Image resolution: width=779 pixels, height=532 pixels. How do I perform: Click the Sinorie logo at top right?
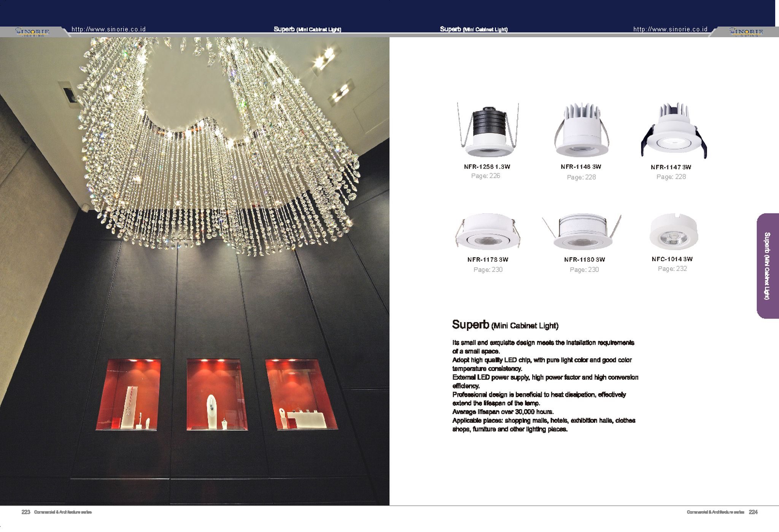(x=746, y=32)
